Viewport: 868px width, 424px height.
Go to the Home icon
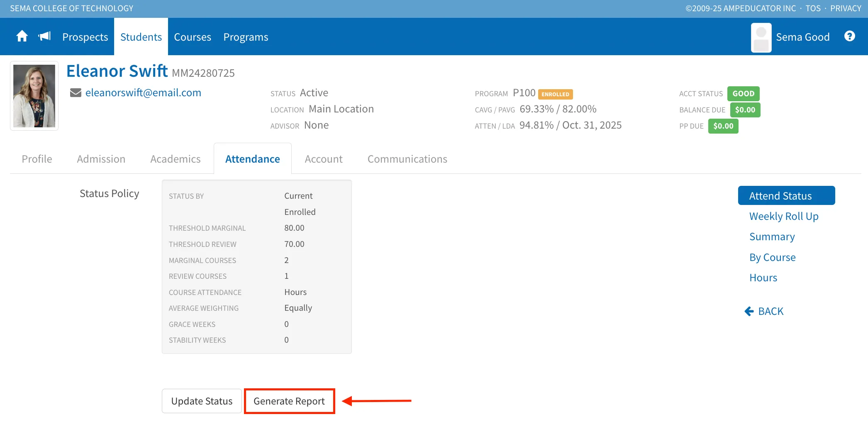pyautogui.click(x=22, y=37)
